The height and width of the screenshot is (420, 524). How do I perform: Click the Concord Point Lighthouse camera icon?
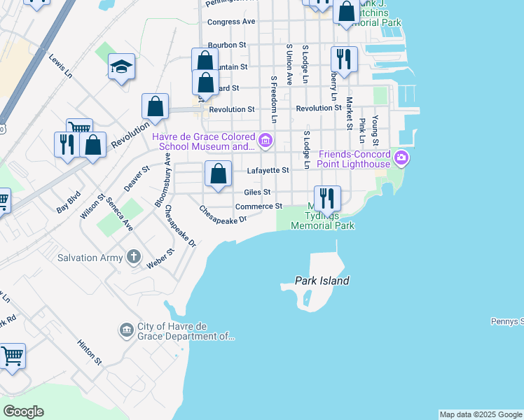401,159
